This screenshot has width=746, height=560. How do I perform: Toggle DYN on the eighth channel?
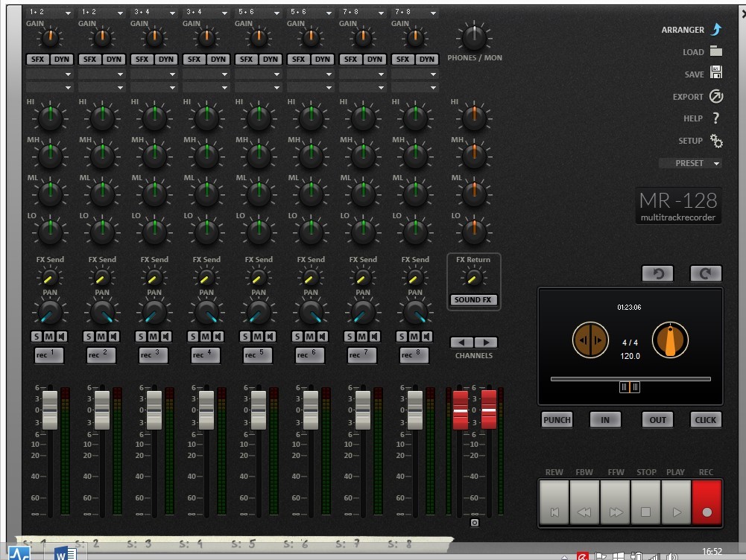click(427, 59)
